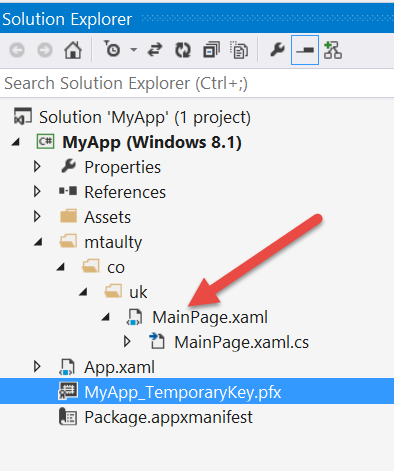Click the Solution Explorer title bar
Screen dimensions: 394x471
(197, 19)
